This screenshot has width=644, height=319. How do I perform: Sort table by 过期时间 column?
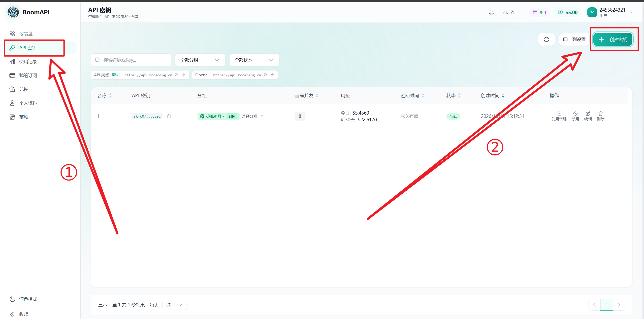412,96
